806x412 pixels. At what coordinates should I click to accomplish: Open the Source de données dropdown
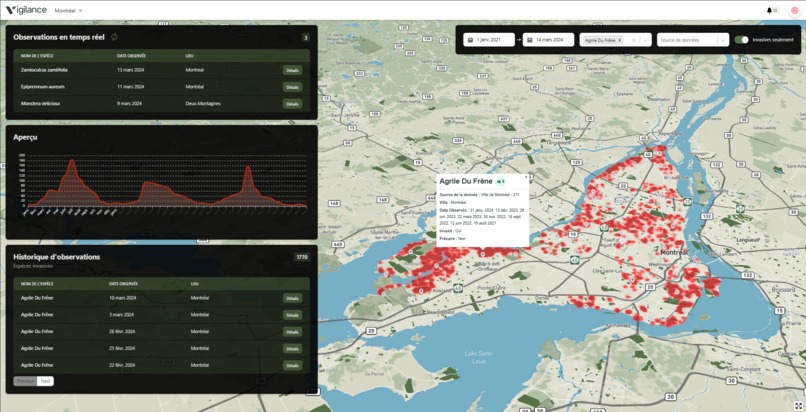point(693,40)
